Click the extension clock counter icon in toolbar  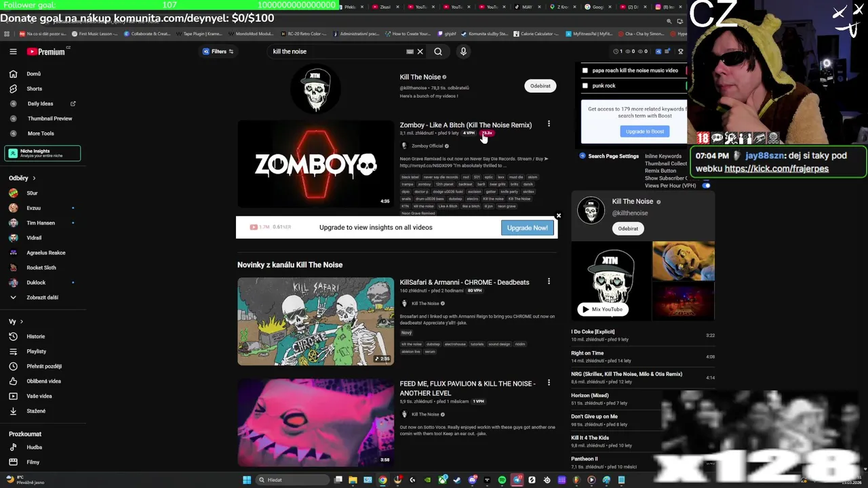616,52
